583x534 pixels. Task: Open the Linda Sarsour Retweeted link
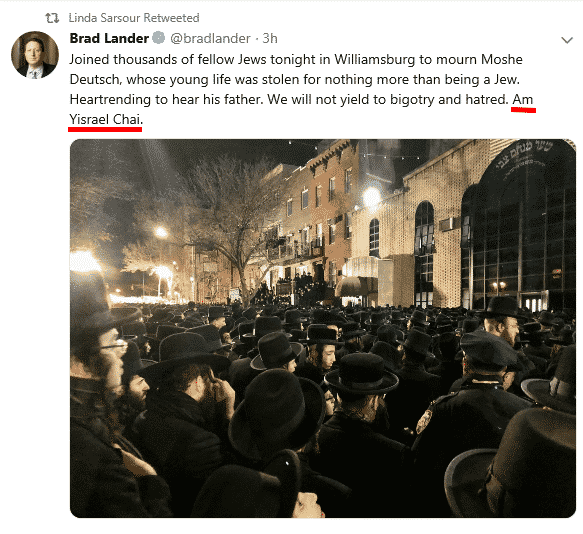coord(134,18)
